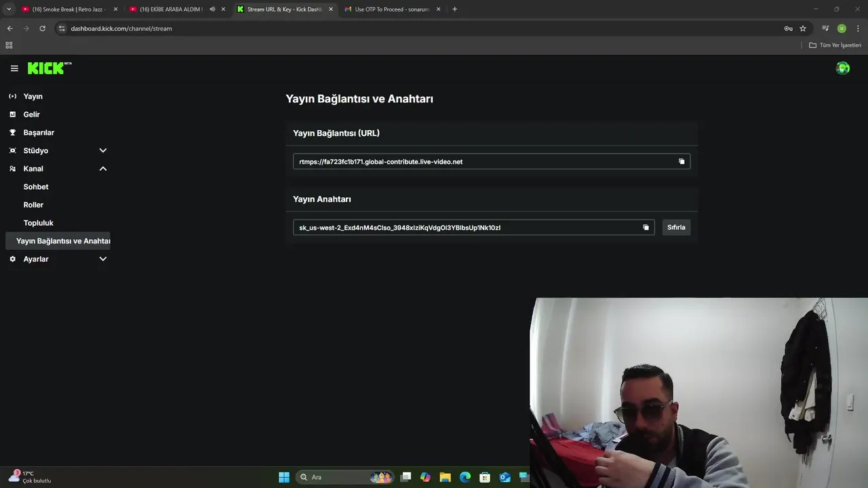This screenshot has height=488, width=868.
Task: Open the weather widget showing 17°C
Action: [31, 477]
